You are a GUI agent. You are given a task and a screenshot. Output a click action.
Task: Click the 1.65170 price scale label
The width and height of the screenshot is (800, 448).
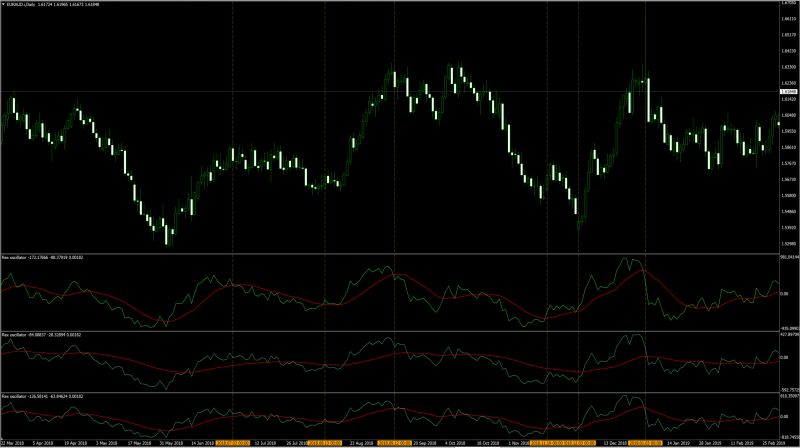click(789, 35)
